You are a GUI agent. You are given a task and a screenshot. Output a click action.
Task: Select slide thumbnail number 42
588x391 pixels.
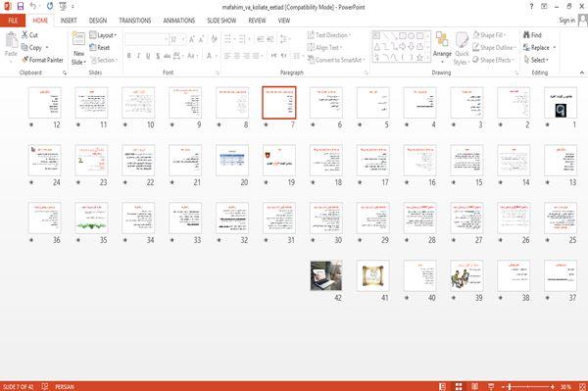tap(326, 276)
